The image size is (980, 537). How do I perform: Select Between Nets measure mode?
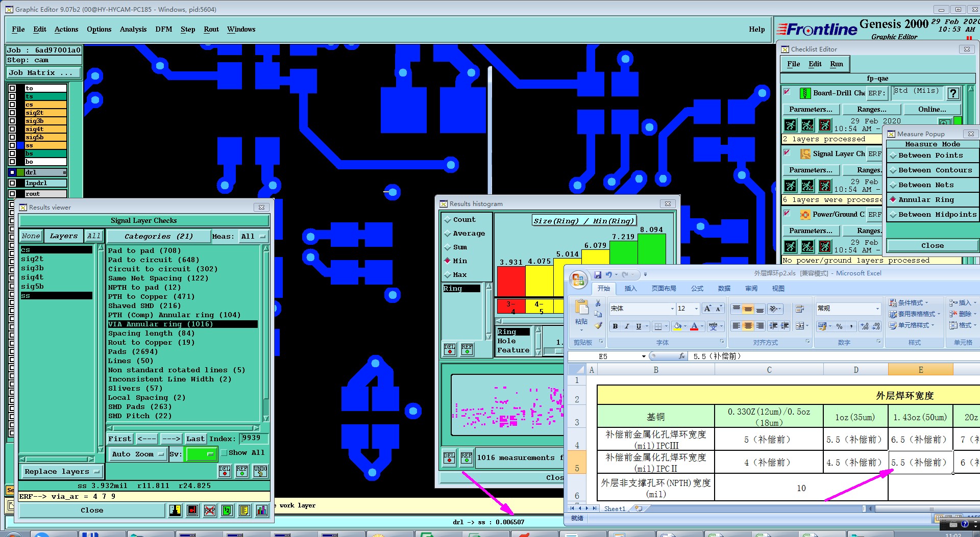pos(933,185)
